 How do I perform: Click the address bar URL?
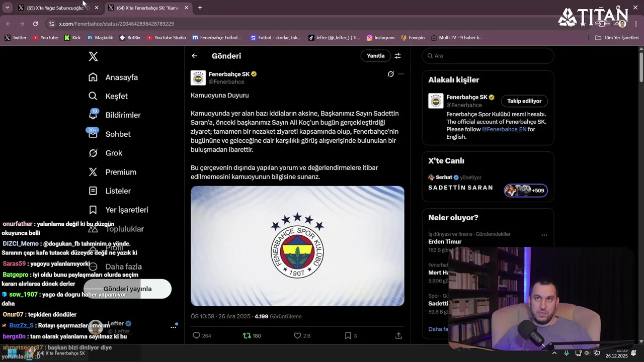coord(116,24)
